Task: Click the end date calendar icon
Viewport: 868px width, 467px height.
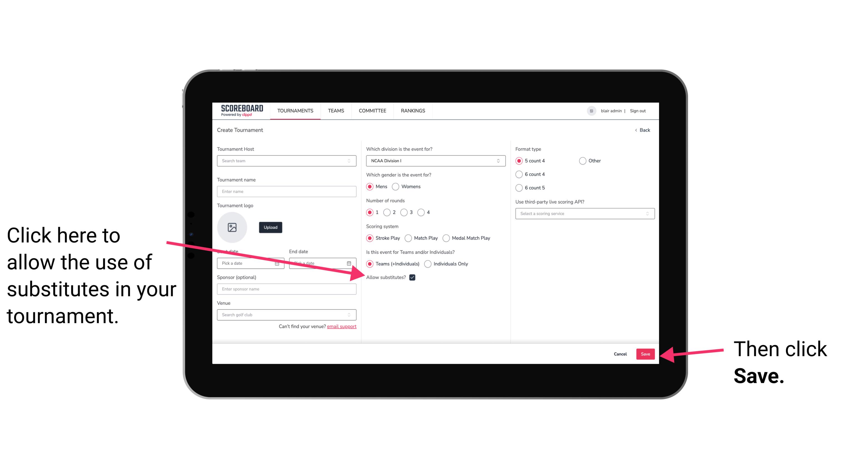Action: [x=350, y=263]
